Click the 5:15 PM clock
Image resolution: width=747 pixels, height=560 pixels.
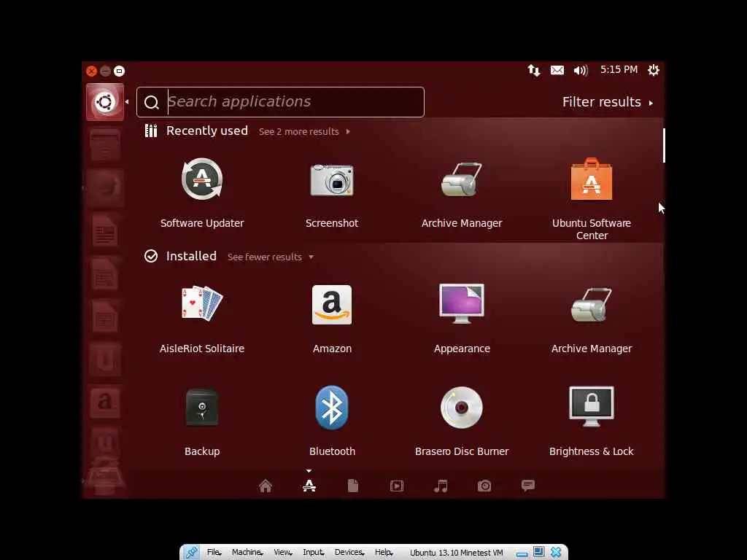click(x=619, y=69)
